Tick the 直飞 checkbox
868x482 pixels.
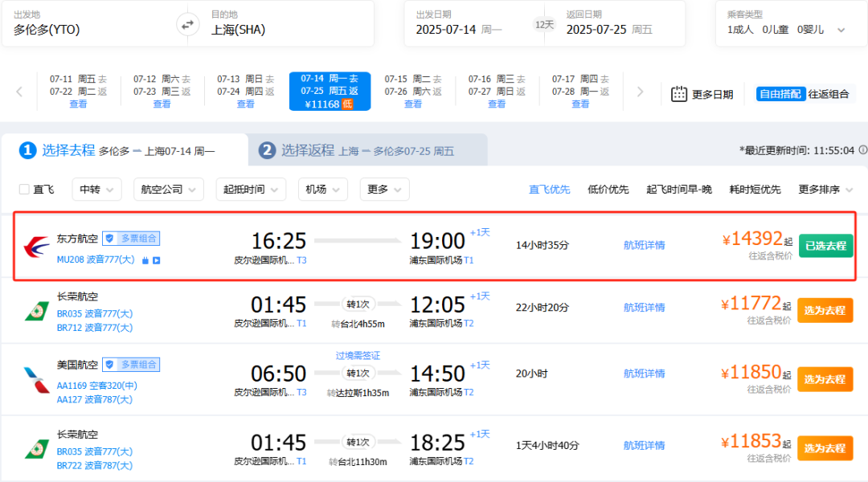point(24,190)
